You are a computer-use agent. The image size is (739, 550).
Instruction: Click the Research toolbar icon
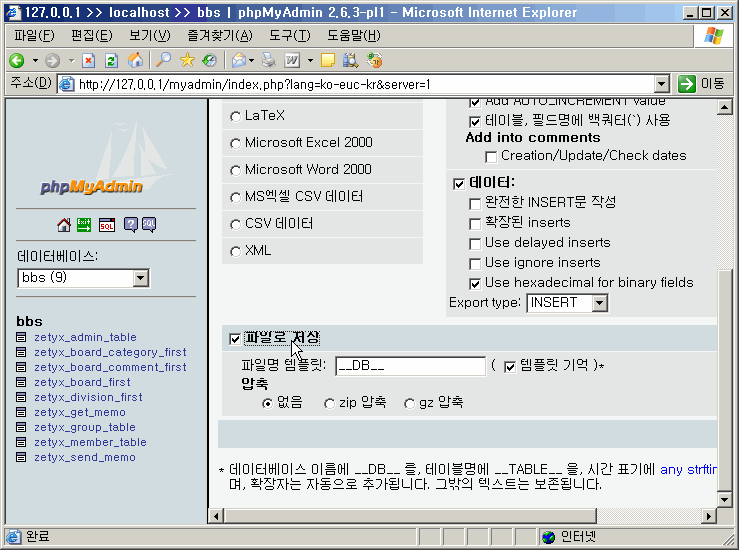pos(350,60)
